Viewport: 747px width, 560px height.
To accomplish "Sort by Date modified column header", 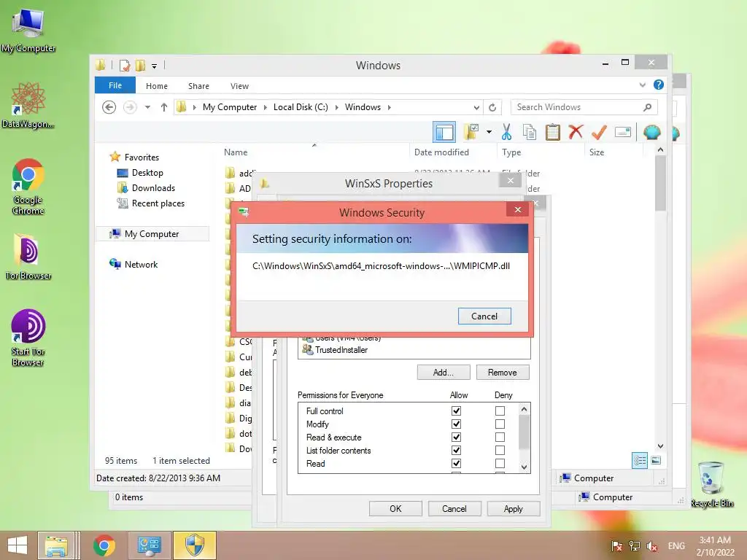I will click(441, 152).
